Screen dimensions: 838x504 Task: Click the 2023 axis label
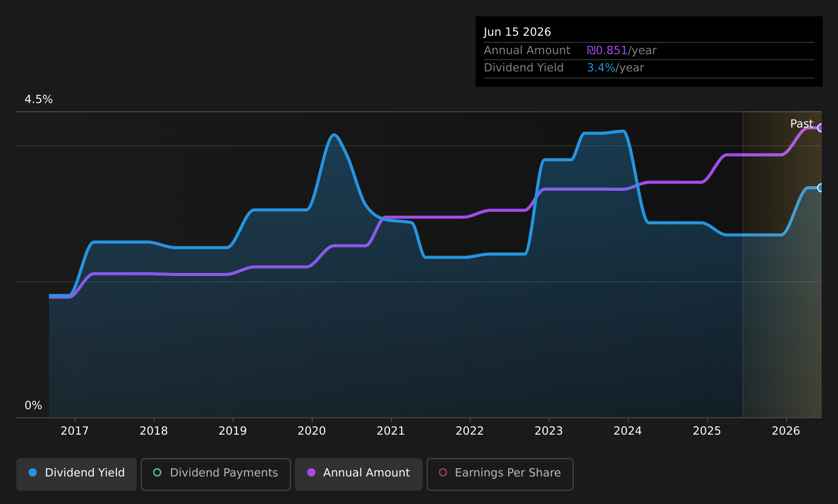[549, 431]
